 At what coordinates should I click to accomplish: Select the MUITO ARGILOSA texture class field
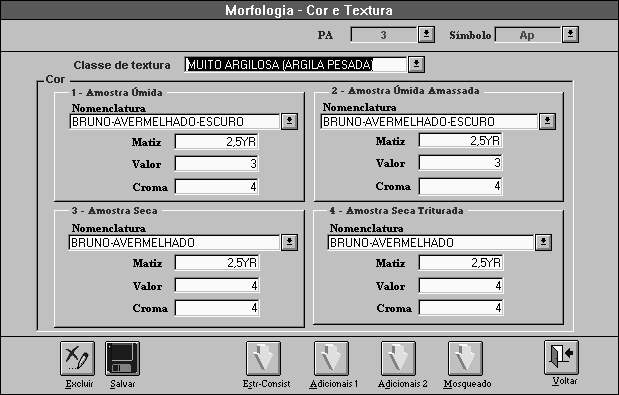pos(295,64)
